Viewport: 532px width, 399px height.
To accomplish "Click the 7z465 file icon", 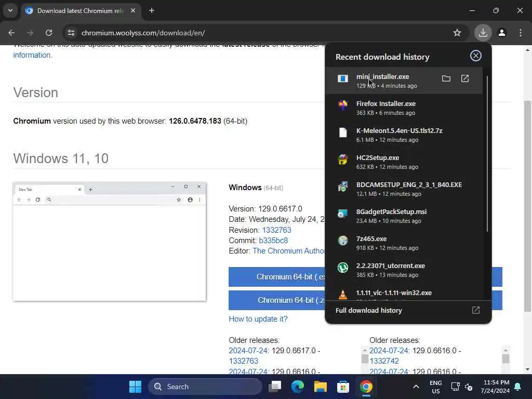I will [343, 241].
